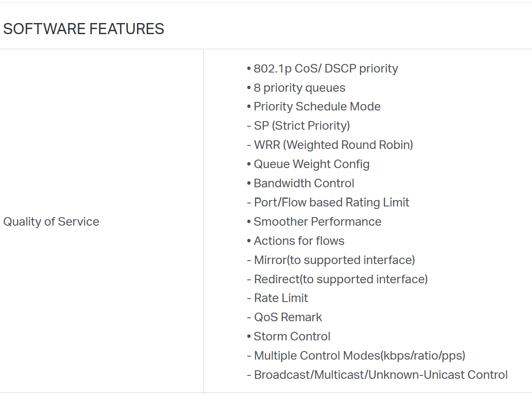Screen dimensions: 532x395
Task: Click the 802.1p CoS/ DSCP priority item
Action: click(322, 69)
